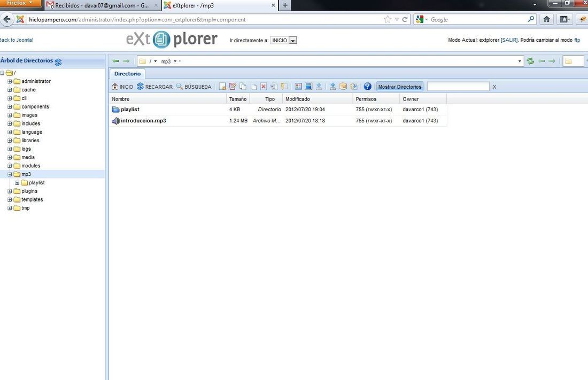Sort by the Nombre column header
588x380 pixels.
pos(168,99)
